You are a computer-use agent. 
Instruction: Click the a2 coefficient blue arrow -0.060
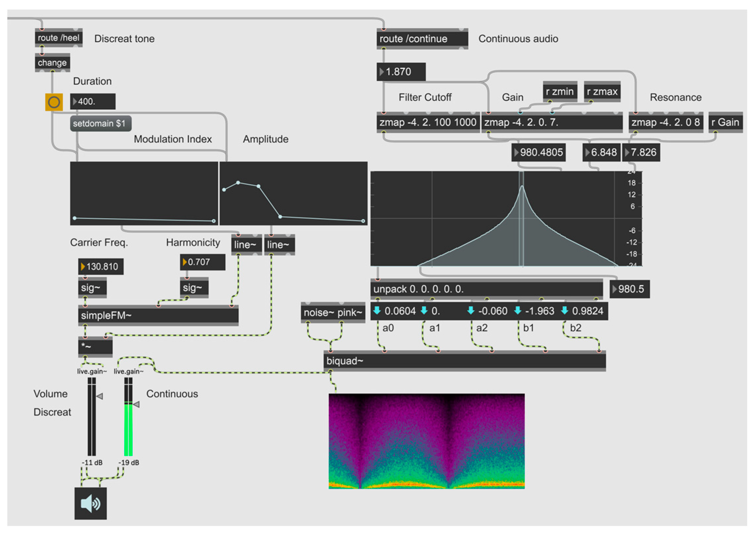point(471,311)
